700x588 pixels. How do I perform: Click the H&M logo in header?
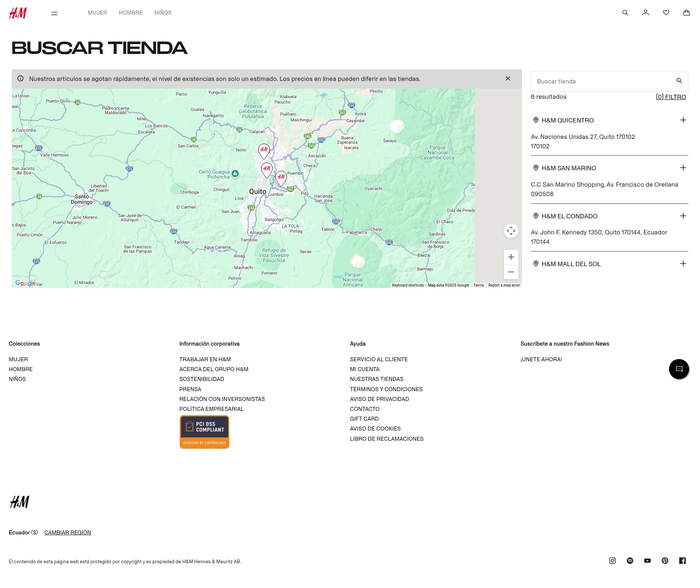pyautogui.click(x=18, y=13)
